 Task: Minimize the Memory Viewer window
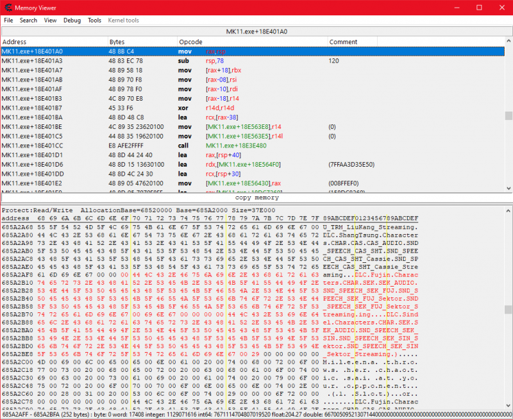point(457,8)
